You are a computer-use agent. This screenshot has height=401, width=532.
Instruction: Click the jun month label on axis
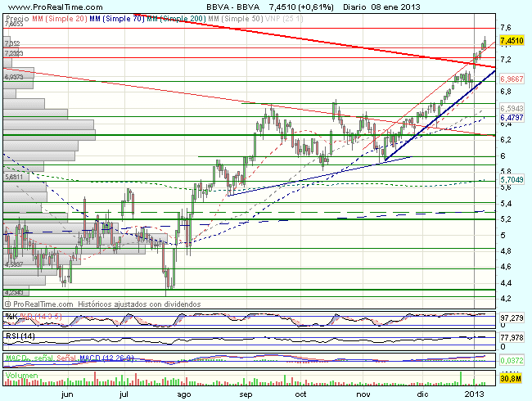point(67,394)
